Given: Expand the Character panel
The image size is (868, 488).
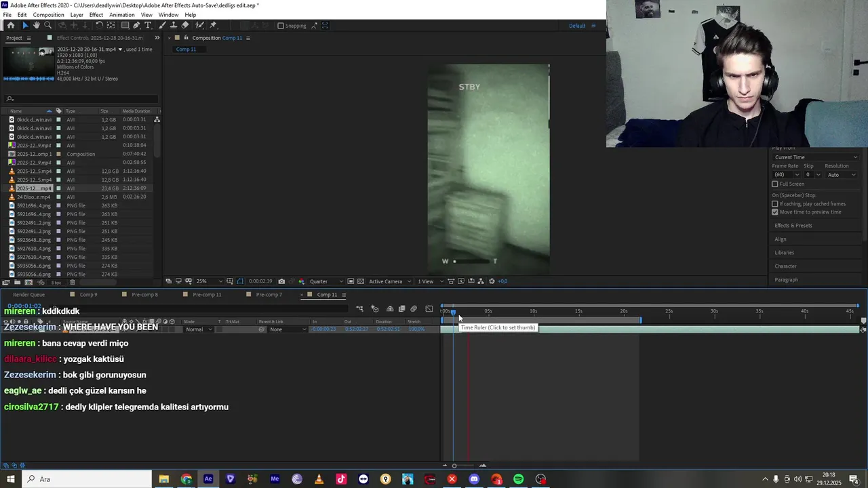Looking at the screenshot, I should (786, 266).
